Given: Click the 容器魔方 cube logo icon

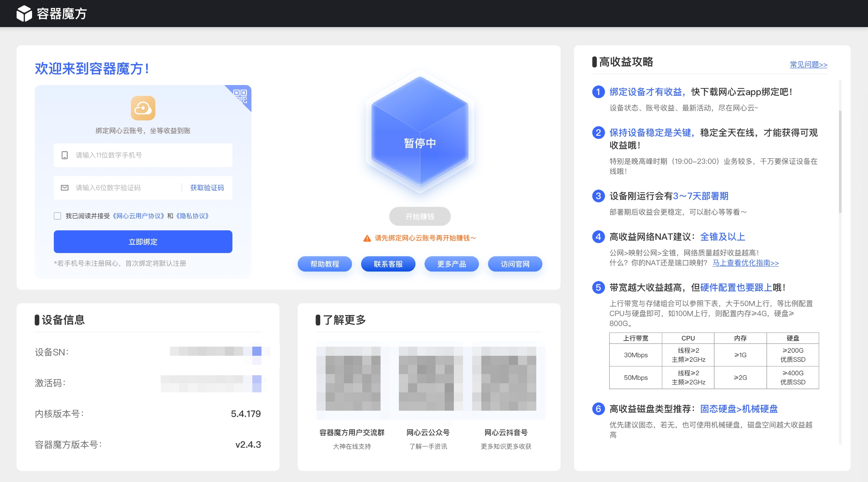Looking at the screenshot, I should tap(24, 13).
